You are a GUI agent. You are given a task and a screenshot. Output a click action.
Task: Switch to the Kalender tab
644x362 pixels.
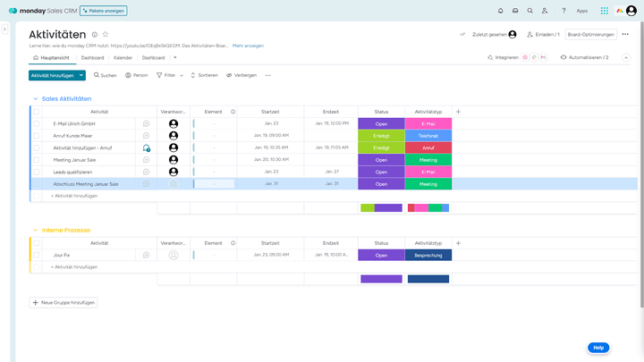pos(123,57)
